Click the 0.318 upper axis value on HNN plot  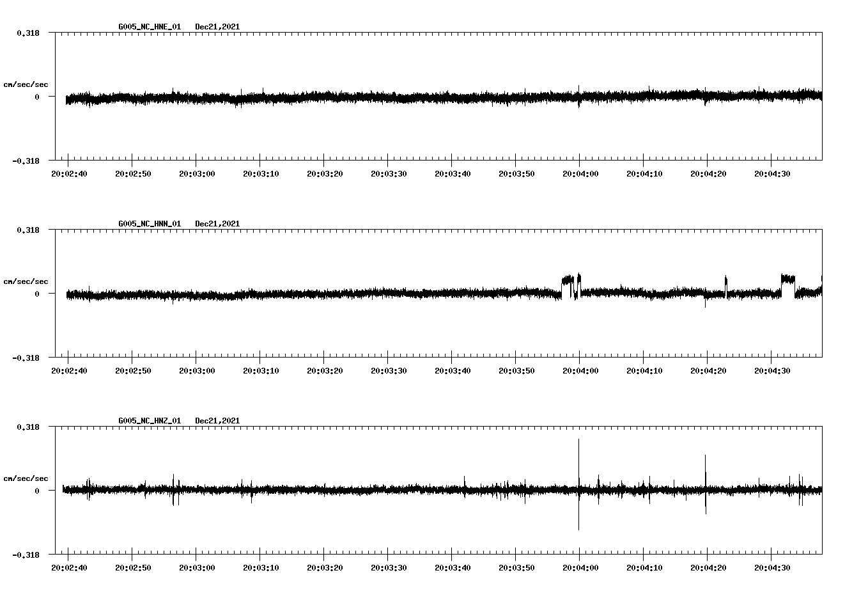point(28,230)
